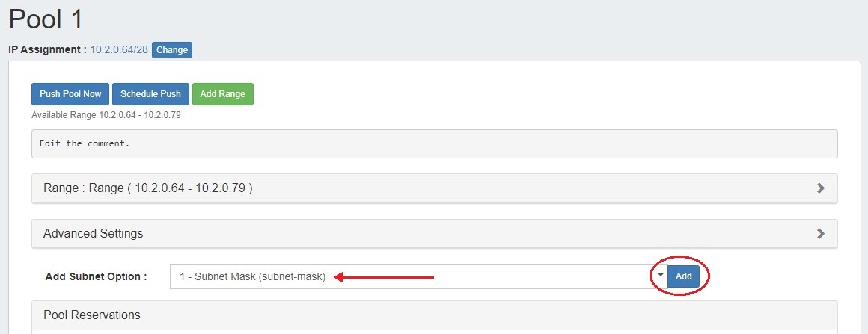The width and height of the screenshot is (868, 334).
Task: Expand the Range panel chevron arrow
Action: (x=821, y=188)
